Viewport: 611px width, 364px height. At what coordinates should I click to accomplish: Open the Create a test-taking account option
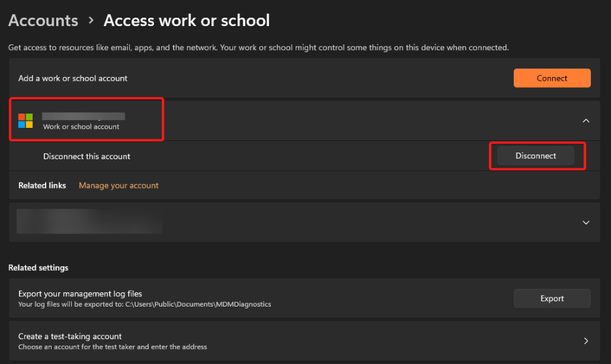70,337
